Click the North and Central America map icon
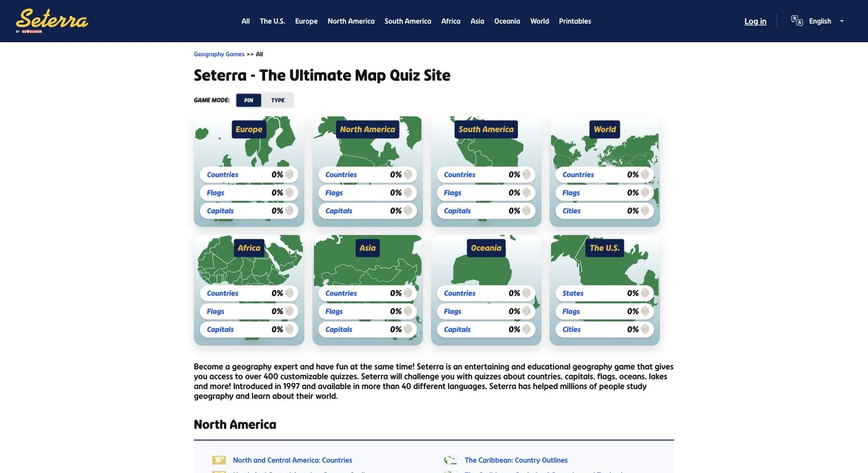868x473 pixels. click(219, 460)
